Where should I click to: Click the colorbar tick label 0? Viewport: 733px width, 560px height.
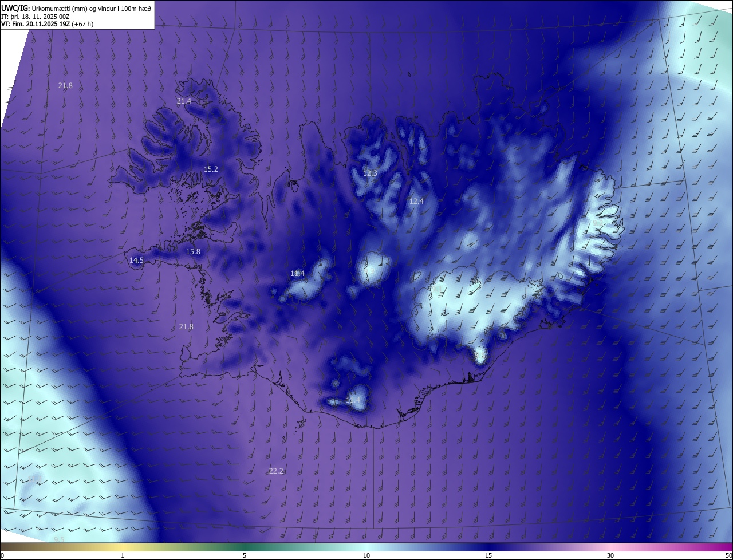(2, 555)
